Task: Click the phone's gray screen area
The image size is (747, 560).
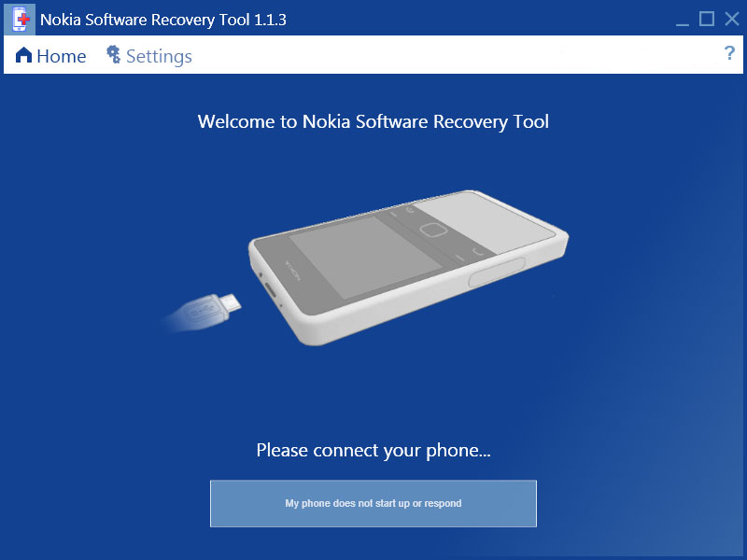Action: [365, 256]
